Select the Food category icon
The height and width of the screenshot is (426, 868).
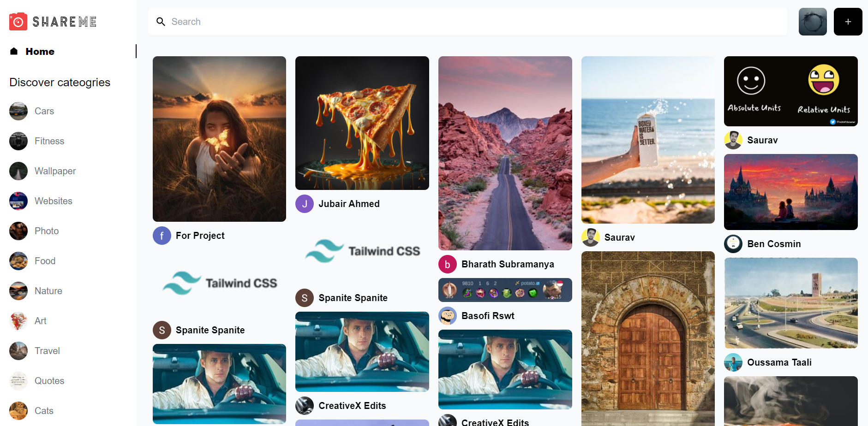18,261
